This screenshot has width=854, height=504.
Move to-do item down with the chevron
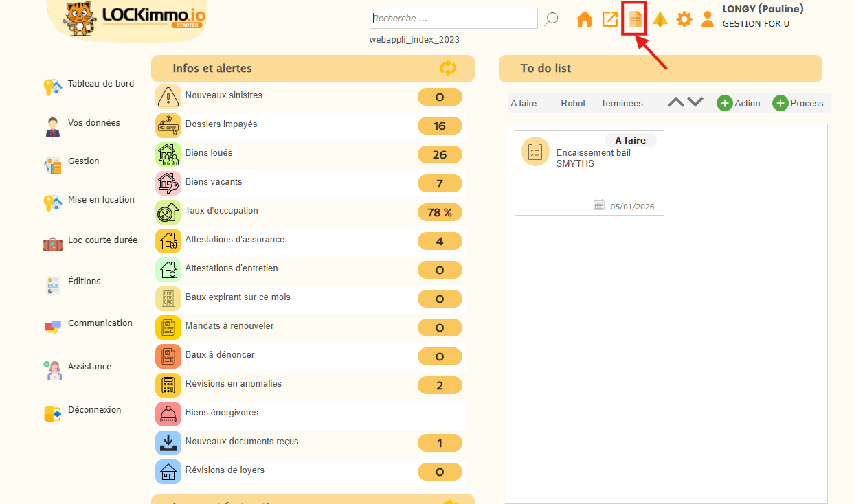coord(695,102)
